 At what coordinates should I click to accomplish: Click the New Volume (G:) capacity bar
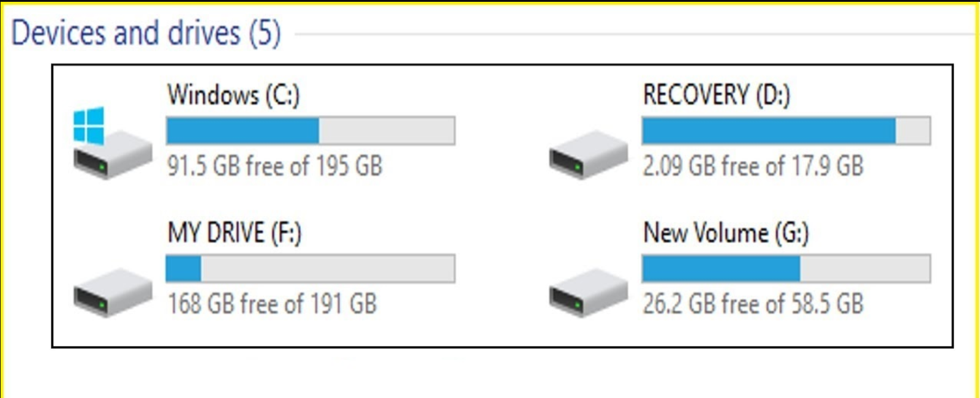click(786, 269)
